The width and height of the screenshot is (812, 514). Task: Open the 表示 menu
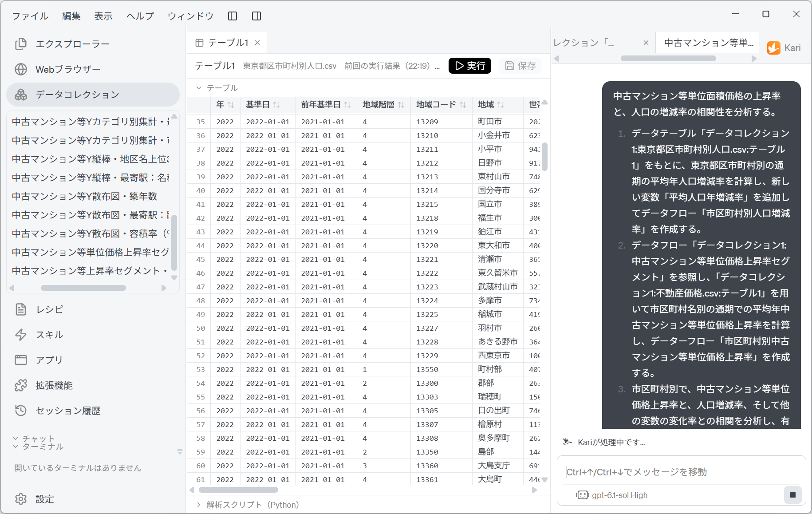[103, 16]
